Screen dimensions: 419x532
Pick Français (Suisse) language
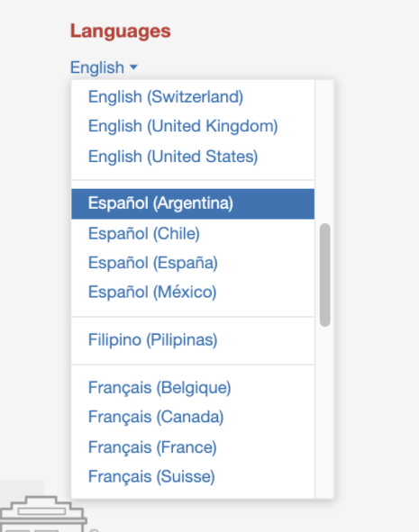193,477
